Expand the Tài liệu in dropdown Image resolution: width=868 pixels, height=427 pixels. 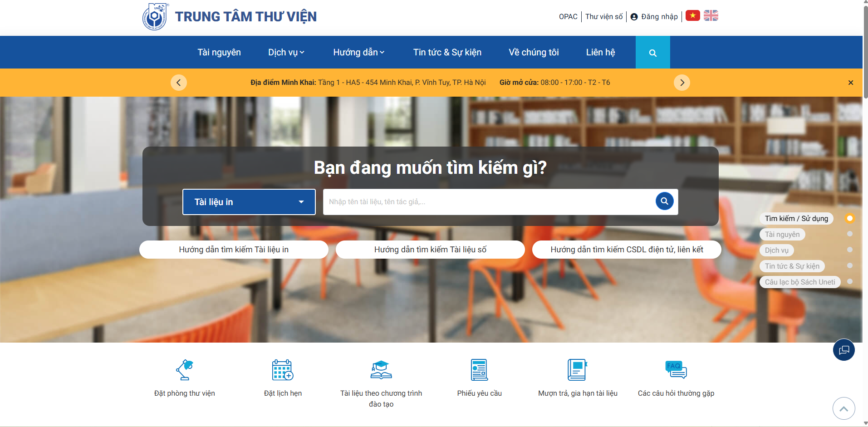[249, 202]
